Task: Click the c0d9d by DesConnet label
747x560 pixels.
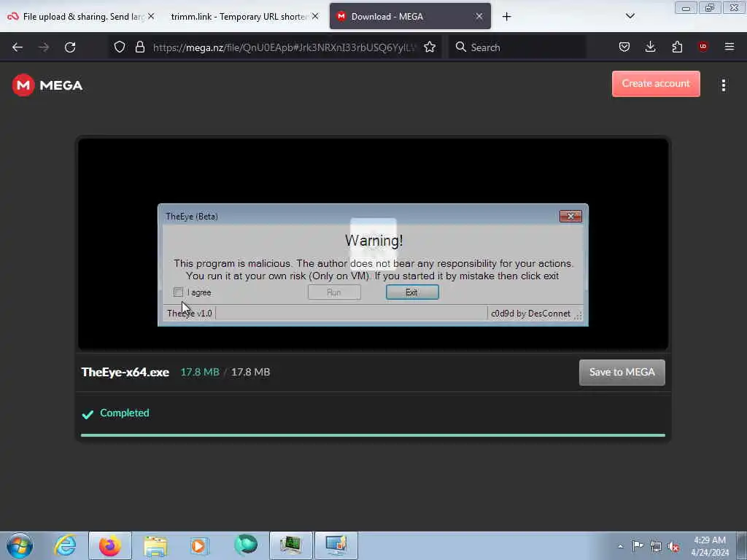Action: (x=531, y=314)
